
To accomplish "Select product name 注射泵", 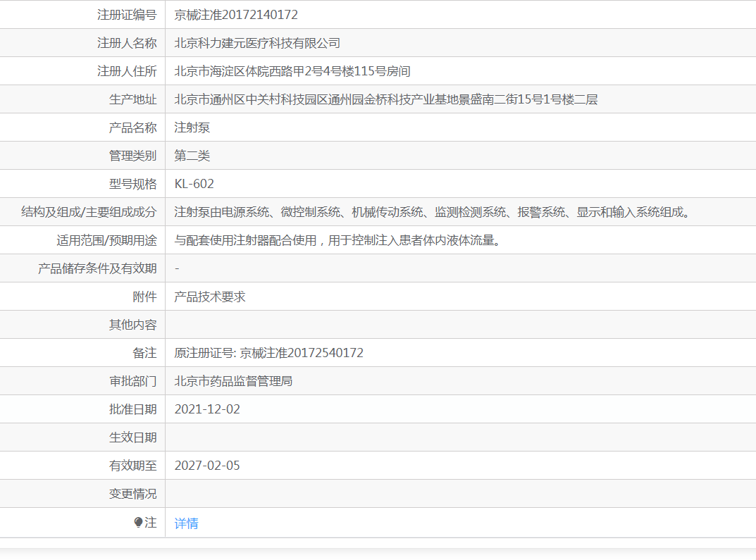I will 192,127.
